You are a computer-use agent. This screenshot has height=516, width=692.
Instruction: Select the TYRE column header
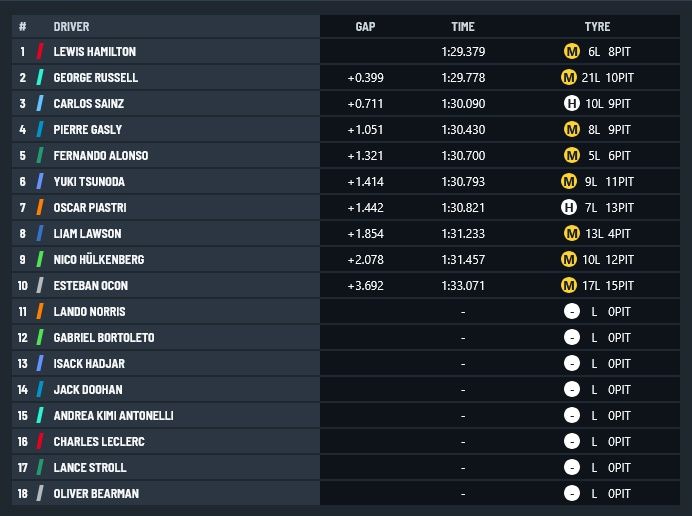(597, 27)
